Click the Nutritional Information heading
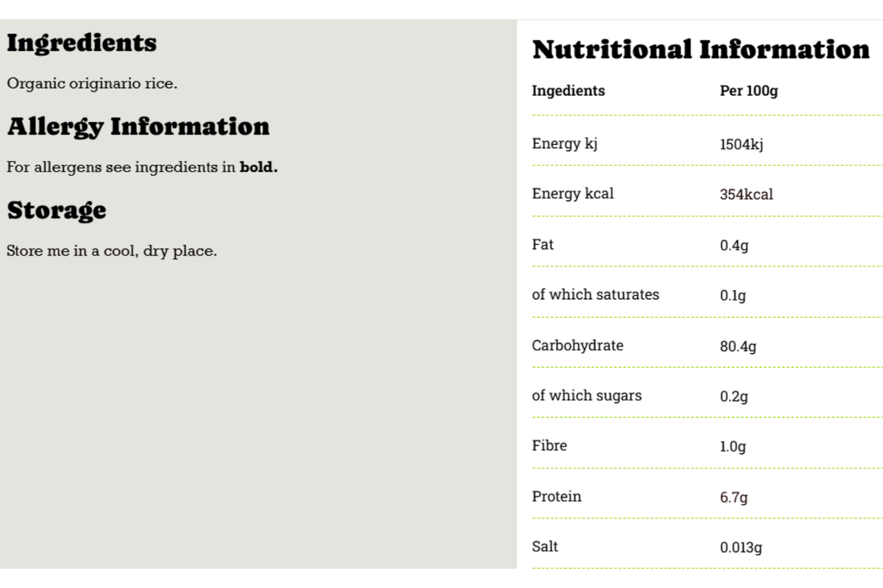Viewport: 883px width, 588px height. (701, 50)
